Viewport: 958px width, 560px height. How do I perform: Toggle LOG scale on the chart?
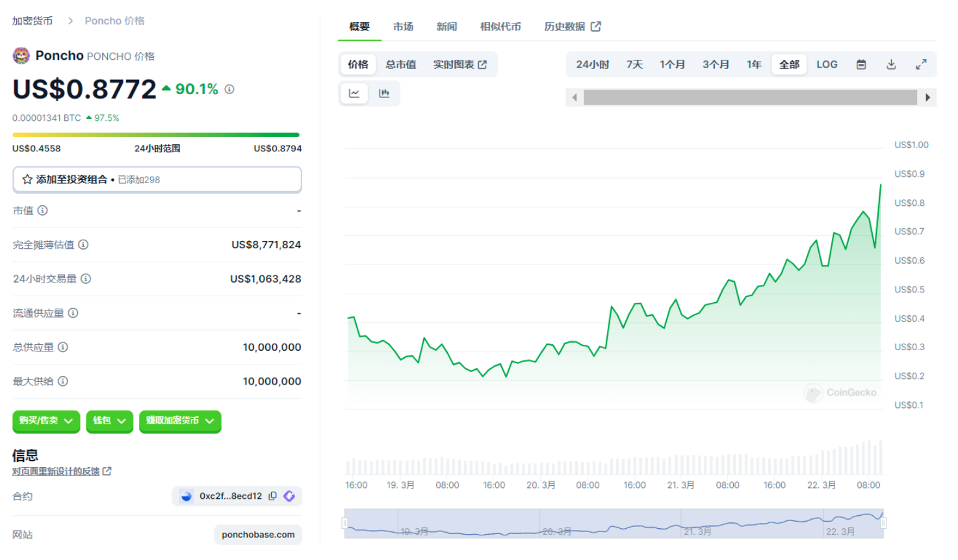pyautogui.click(x=827, y=64)
